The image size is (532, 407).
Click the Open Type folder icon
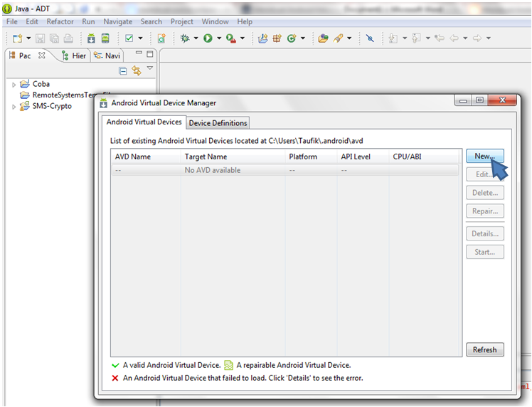(x=323, y=38)
